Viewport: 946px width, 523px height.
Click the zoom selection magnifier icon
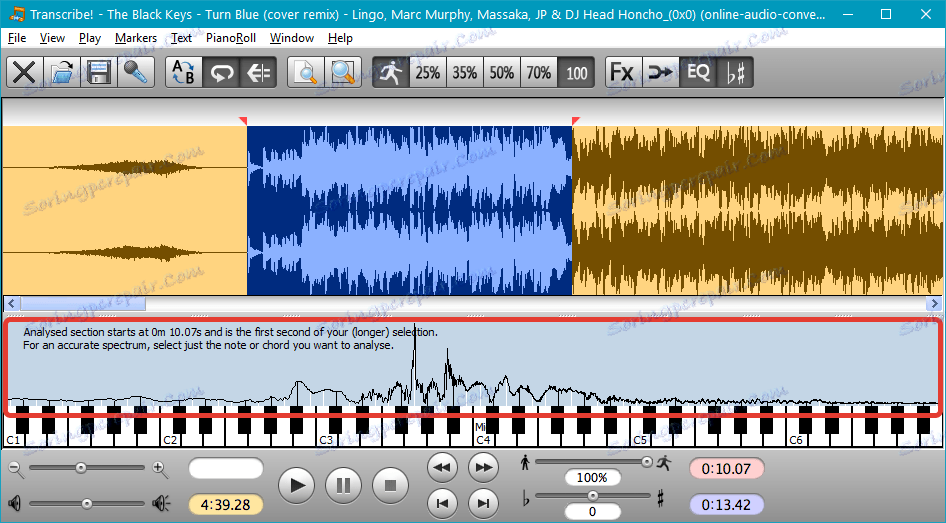click(x=343, y=73)
